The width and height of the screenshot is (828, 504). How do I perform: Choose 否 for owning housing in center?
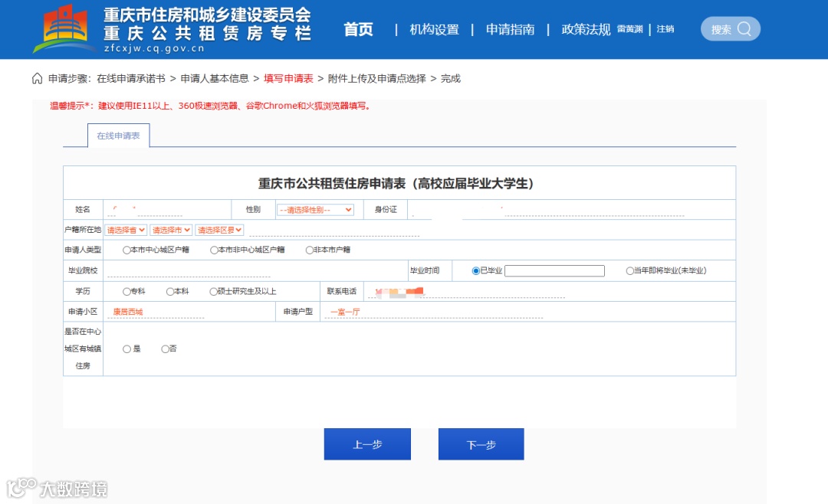[166, 349]
